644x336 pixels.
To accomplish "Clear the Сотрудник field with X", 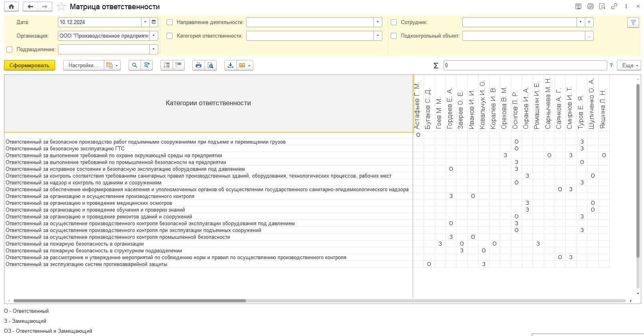I will pos(589,22).
